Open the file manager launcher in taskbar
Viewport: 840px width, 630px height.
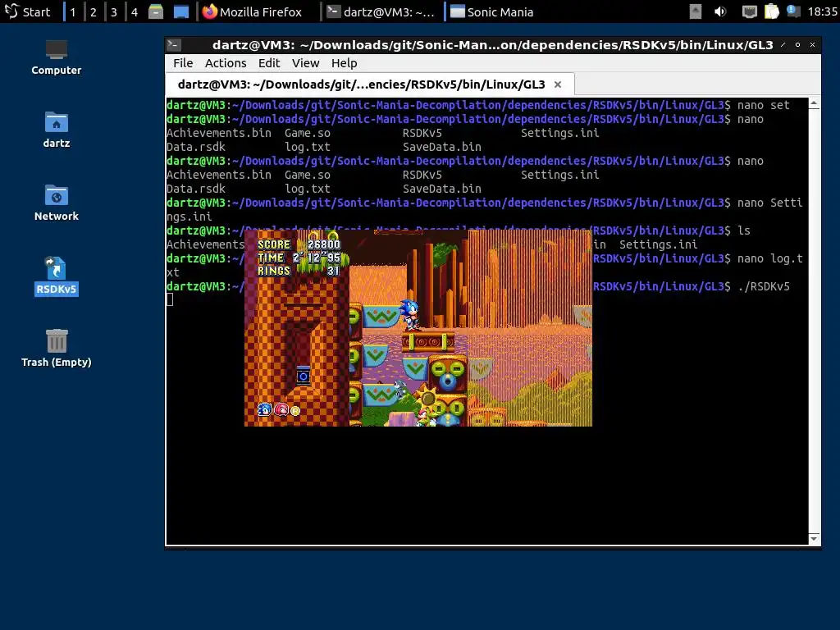click(156, 11)
